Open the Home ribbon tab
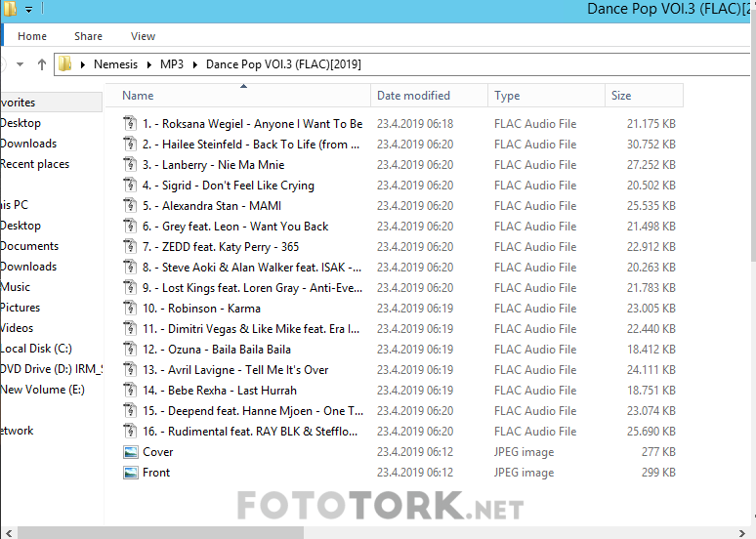 [x=32, y=36]
